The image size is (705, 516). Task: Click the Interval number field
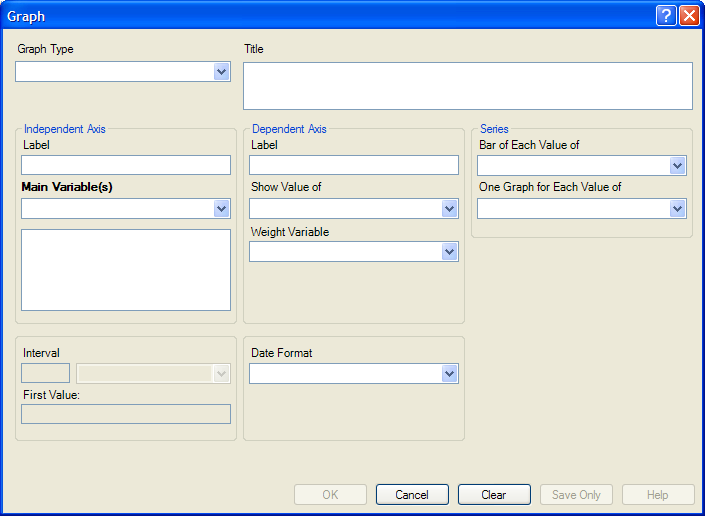(x=45, y=374)
